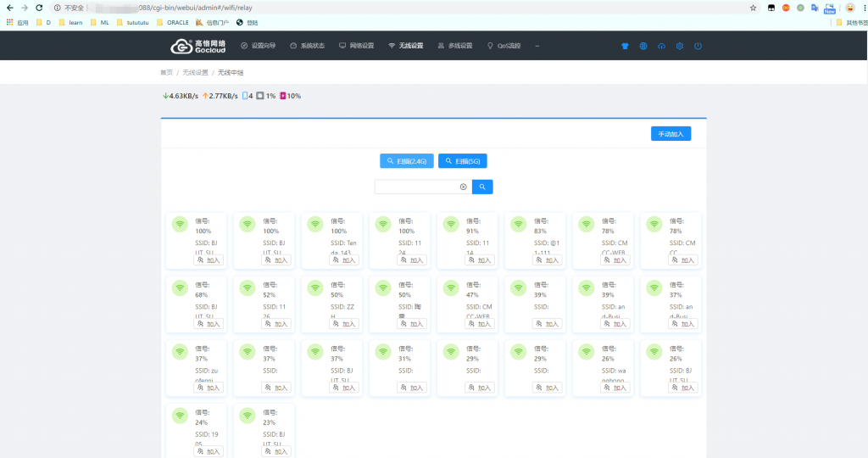Screen dimensions: 868x458
Task: Open the 无线设置 wireless settings menu
Action: click(406, 46)
